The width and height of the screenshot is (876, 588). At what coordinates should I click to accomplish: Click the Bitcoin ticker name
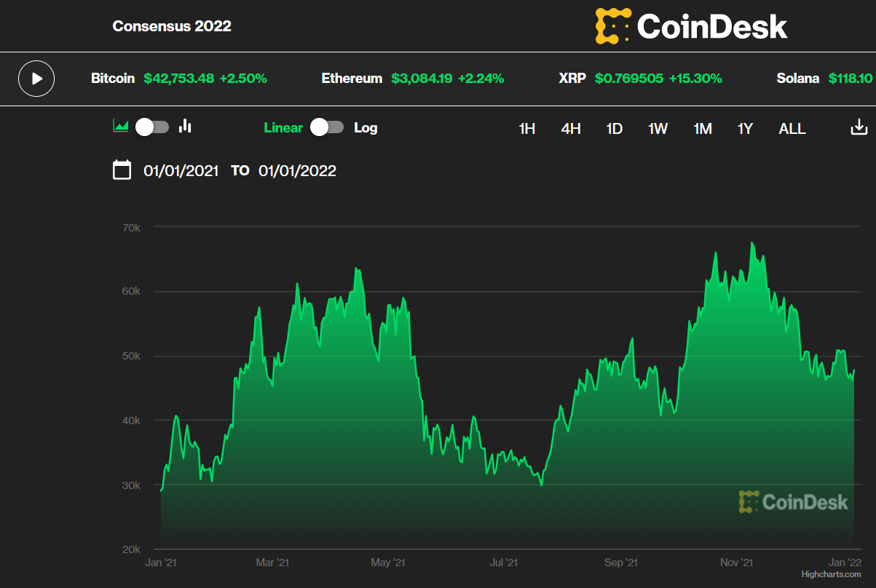pyautogui.click(x=113, y=79)
